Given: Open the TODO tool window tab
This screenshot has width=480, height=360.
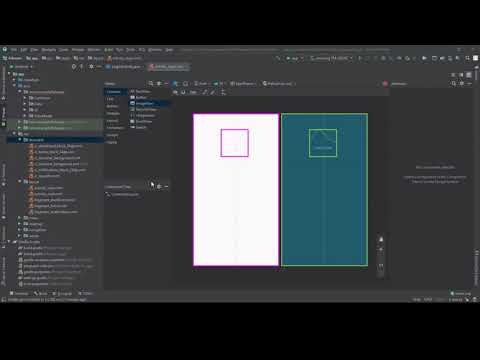Looking at the screenshot, I should [85, 293].
